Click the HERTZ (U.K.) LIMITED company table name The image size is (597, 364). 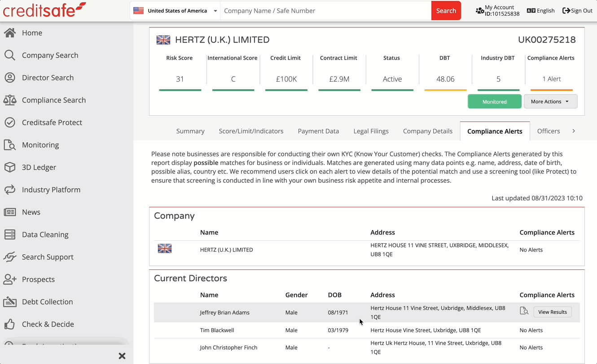pos(226,250)
